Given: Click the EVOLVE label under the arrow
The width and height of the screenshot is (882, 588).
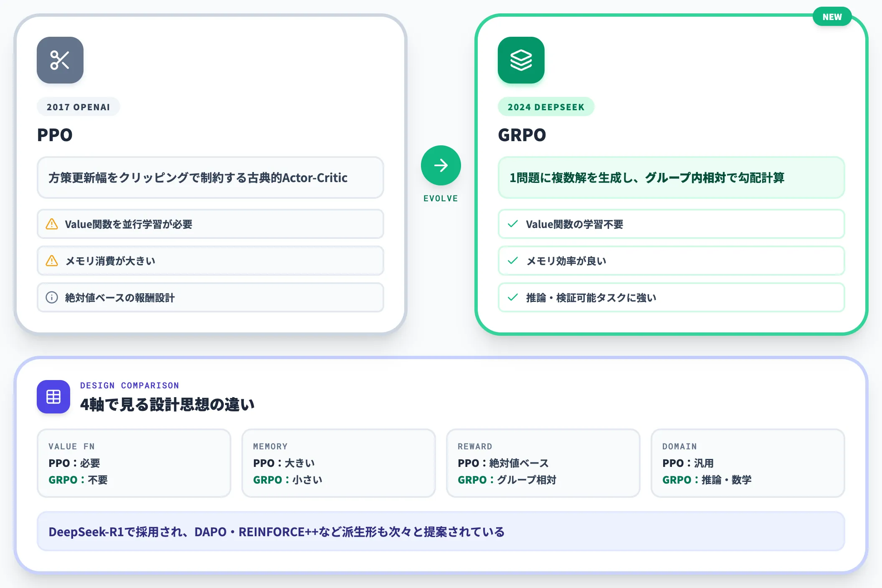Looking at the screenshot, I should tap(441, 198).
